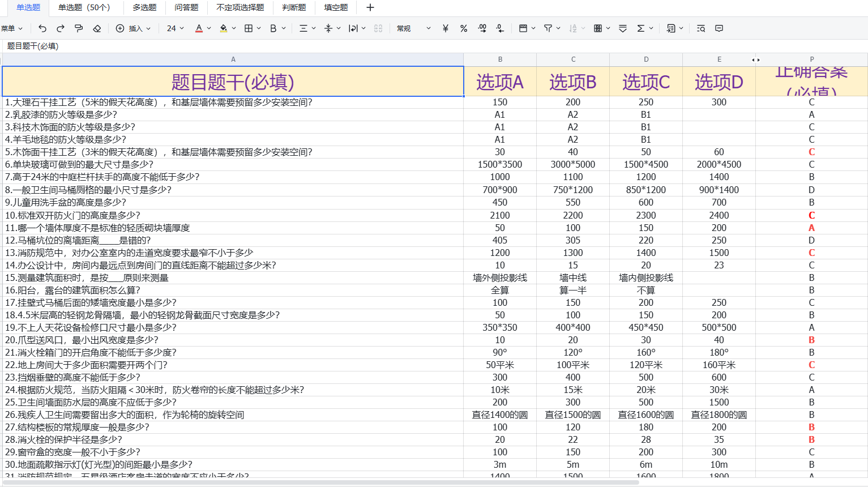Click the cell borders grid icon
Screen dimensions: 868x487
pyautogui.click(x=249, y=28)
